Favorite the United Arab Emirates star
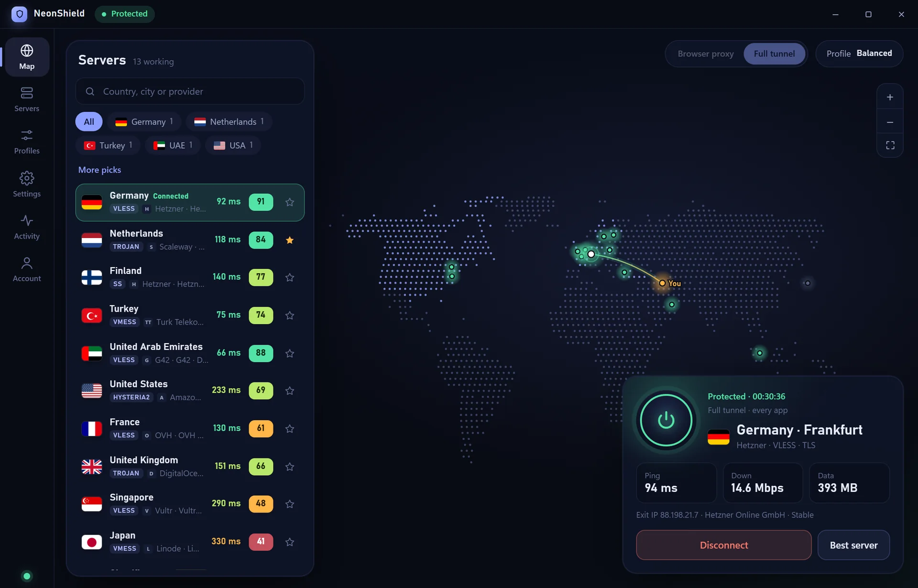Screen dimensions: 918x588 pos(290,353)
